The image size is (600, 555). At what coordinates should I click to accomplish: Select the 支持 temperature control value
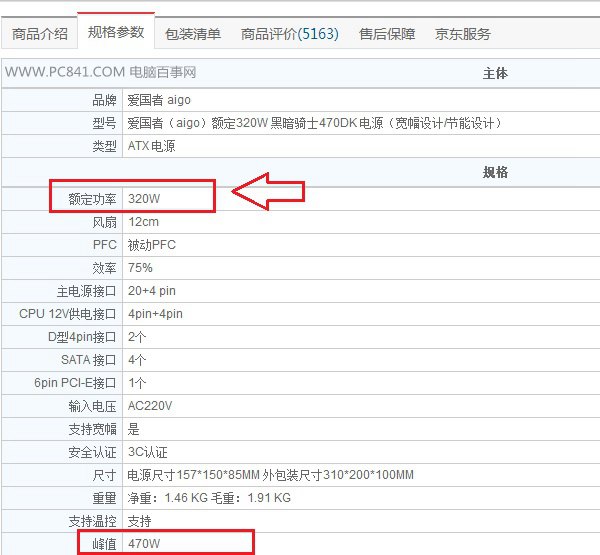pos(139,521)
